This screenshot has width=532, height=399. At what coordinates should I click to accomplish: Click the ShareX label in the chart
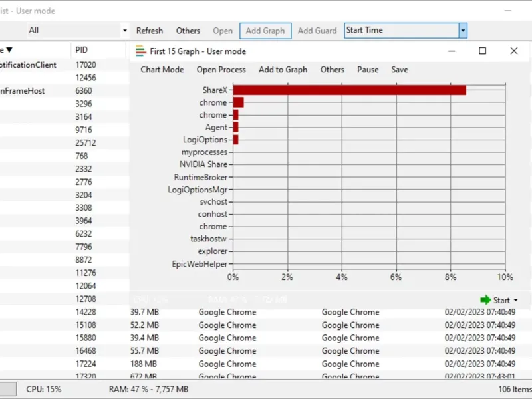click(215, 90)
